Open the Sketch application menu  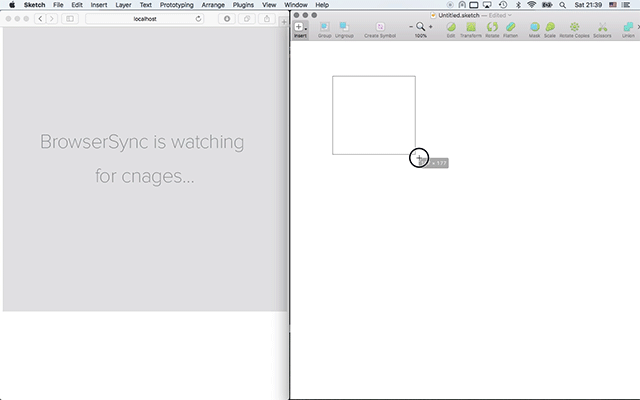click(34, 5)
